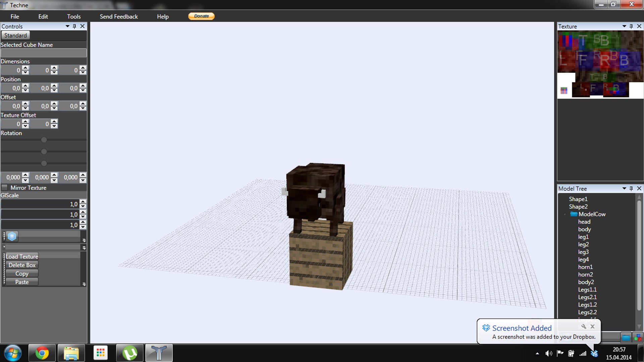Open the Edit menu
644x362 pixels.
43,16
